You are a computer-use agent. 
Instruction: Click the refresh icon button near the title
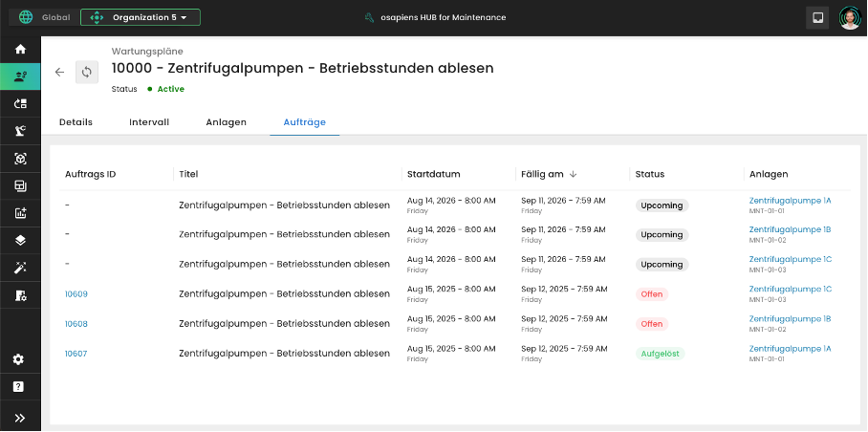pos(87,72)
